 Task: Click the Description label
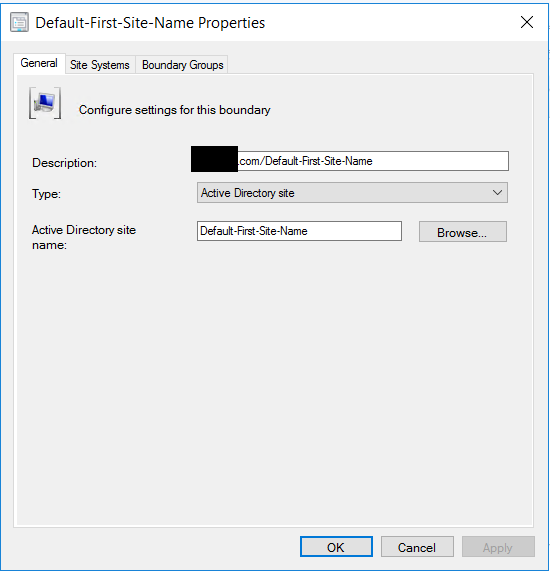click(64, 163)
